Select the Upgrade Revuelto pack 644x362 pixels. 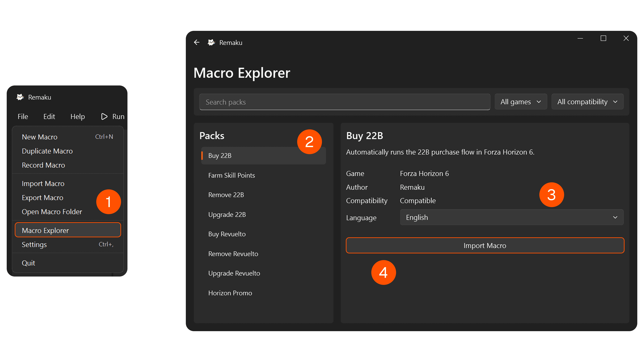[263, 273]
